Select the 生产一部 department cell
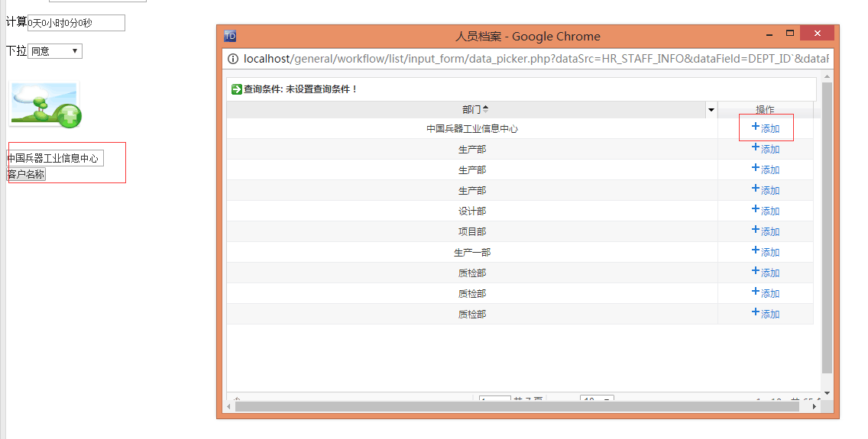868x439 pixels. [x=472, y=252]
